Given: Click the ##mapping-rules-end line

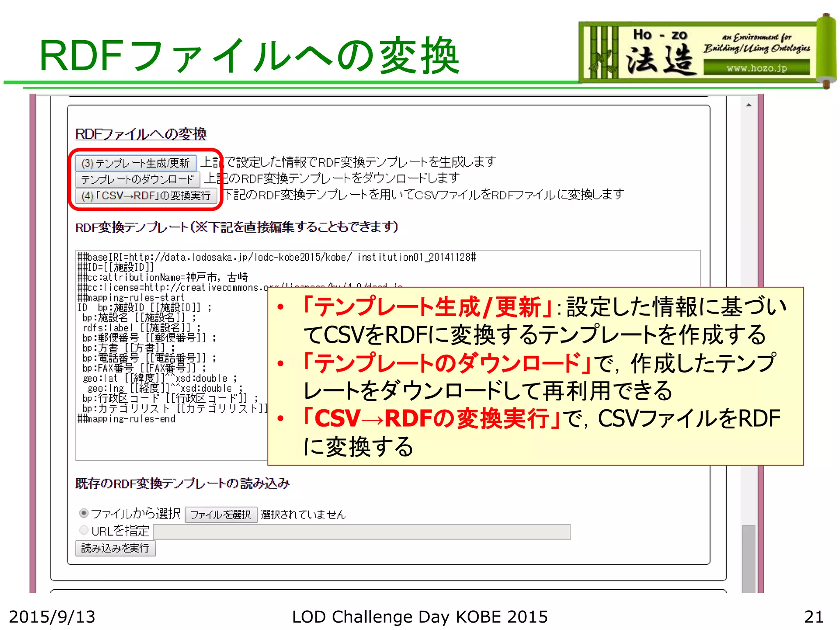Looking at the screenshot, I should click(126, 419).
